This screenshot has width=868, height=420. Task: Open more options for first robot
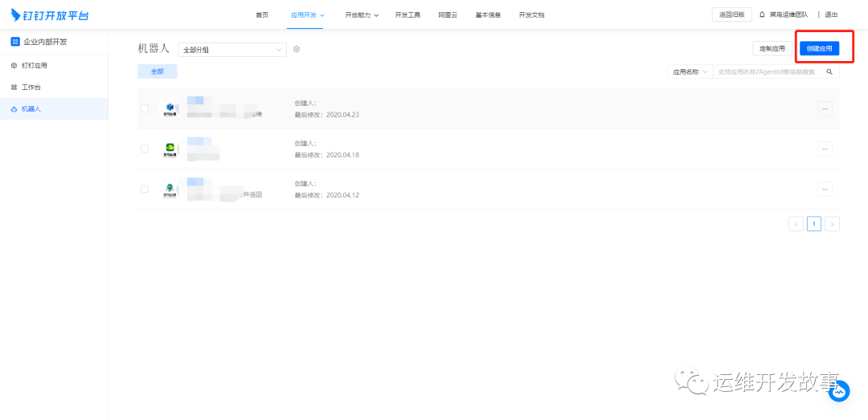825,108
